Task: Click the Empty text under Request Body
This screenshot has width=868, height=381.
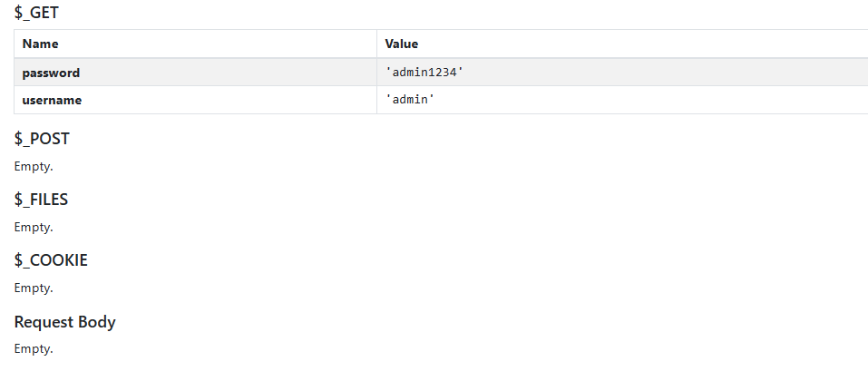Action: pyautogui.click(x=34, y=348)
